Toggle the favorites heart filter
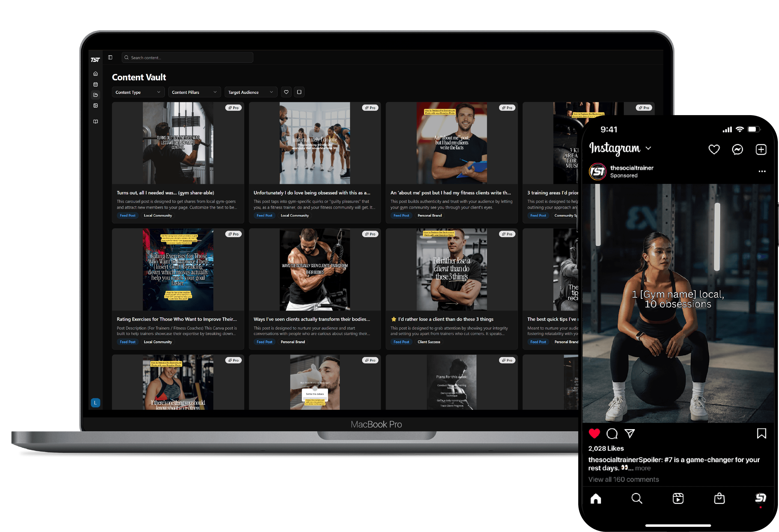Viewport: 779px width, 532px height. (286, 92)
